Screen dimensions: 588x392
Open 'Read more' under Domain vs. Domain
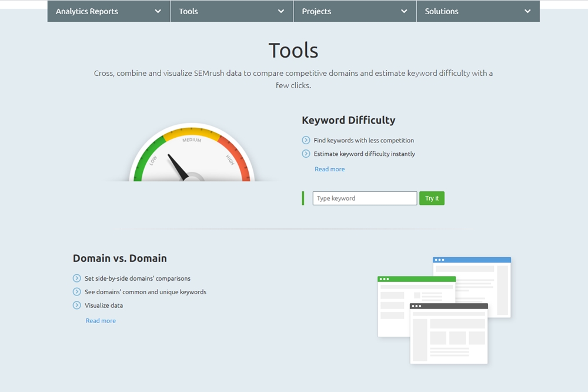click(x=101, y=321)
